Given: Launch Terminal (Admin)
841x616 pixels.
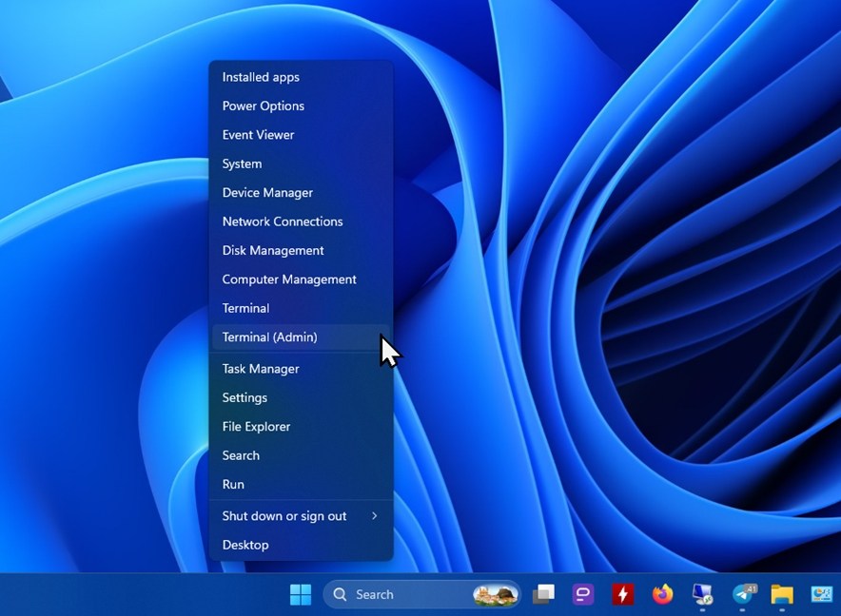Looking at the screenshot, I should tap(301, 337).
